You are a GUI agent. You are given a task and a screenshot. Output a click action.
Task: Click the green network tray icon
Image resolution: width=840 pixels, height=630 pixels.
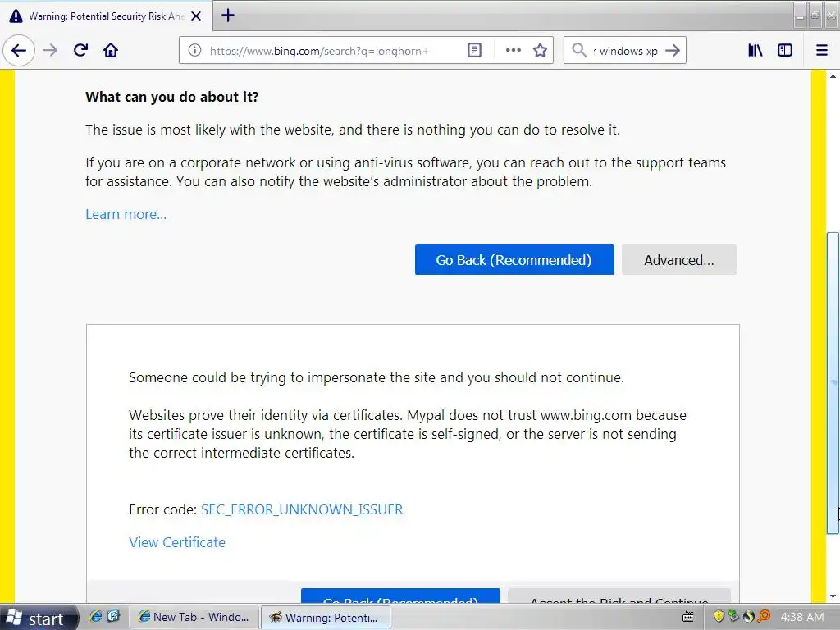click(x=733, y=617)
